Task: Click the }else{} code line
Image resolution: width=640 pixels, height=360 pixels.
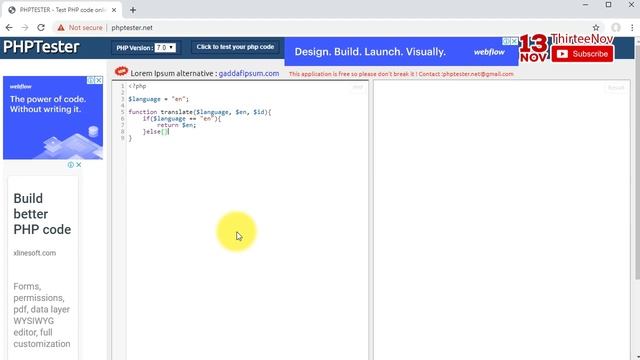Action: pyautogui.click(x=156, y=132)
